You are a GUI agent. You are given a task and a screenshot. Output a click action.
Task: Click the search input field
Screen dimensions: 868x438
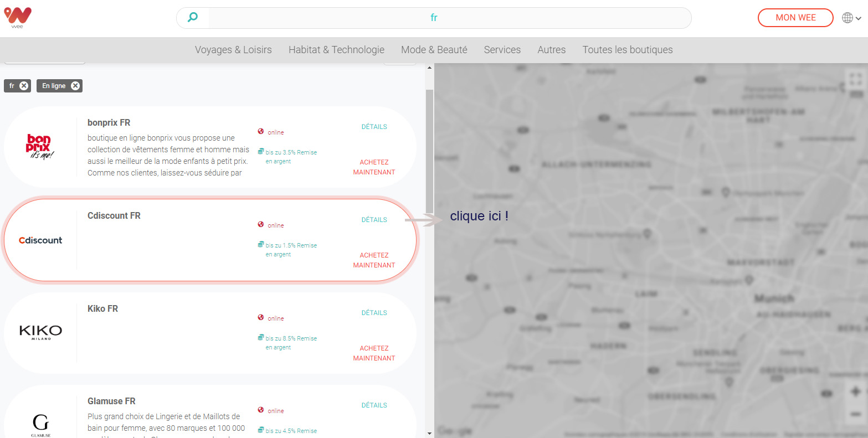click(434, 18)
